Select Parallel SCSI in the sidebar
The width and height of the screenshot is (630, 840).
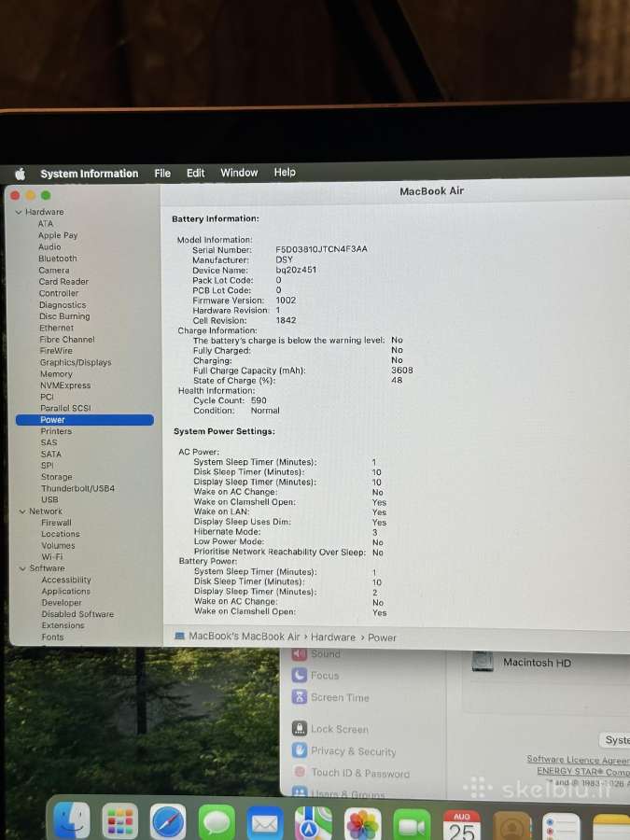(x=66, y=408)
